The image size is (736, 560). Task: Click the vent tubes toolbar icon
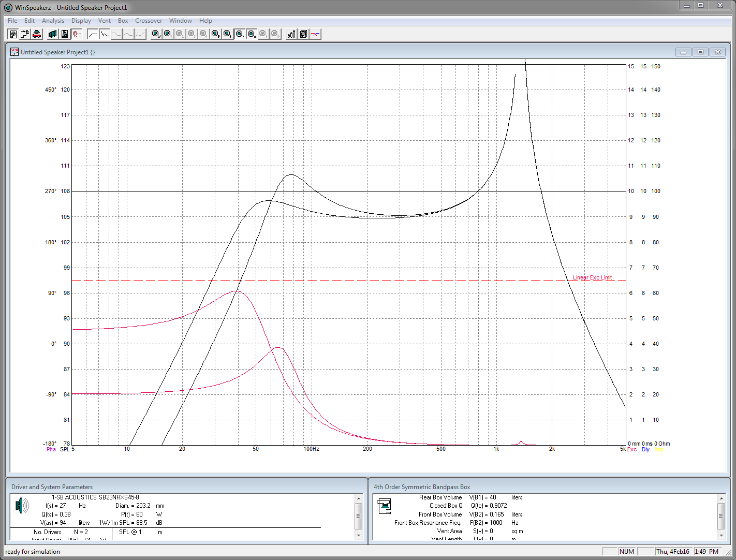point(292,34)
